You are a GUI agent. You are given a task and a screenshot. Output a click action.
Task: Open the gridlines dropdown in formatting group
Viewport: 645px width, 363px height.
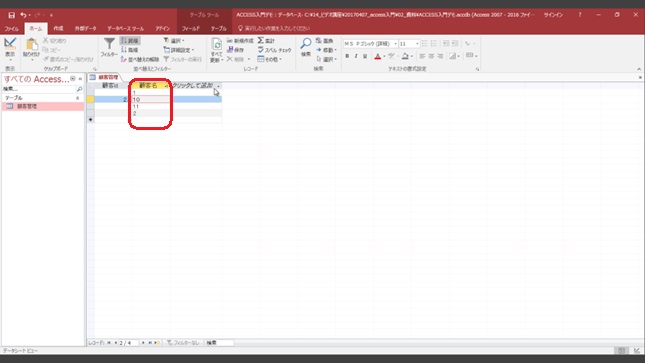[471, 56]
